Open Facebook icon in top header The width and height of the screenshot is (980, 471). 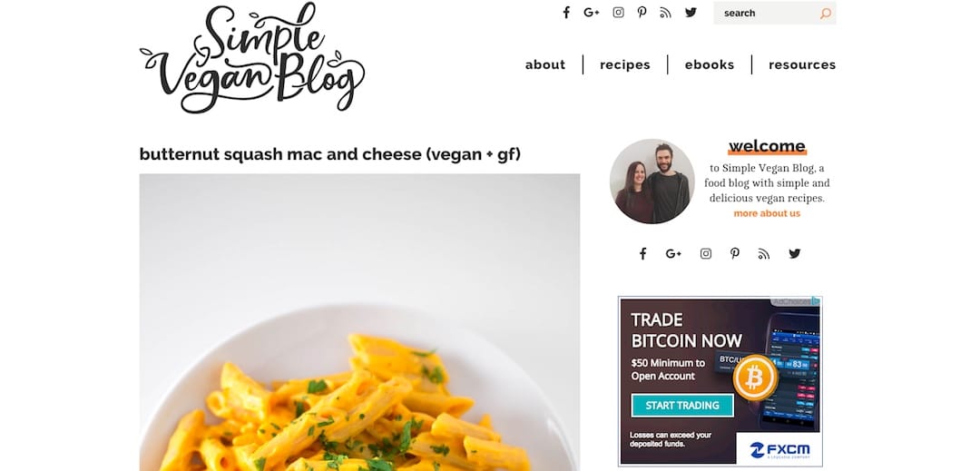566,13
